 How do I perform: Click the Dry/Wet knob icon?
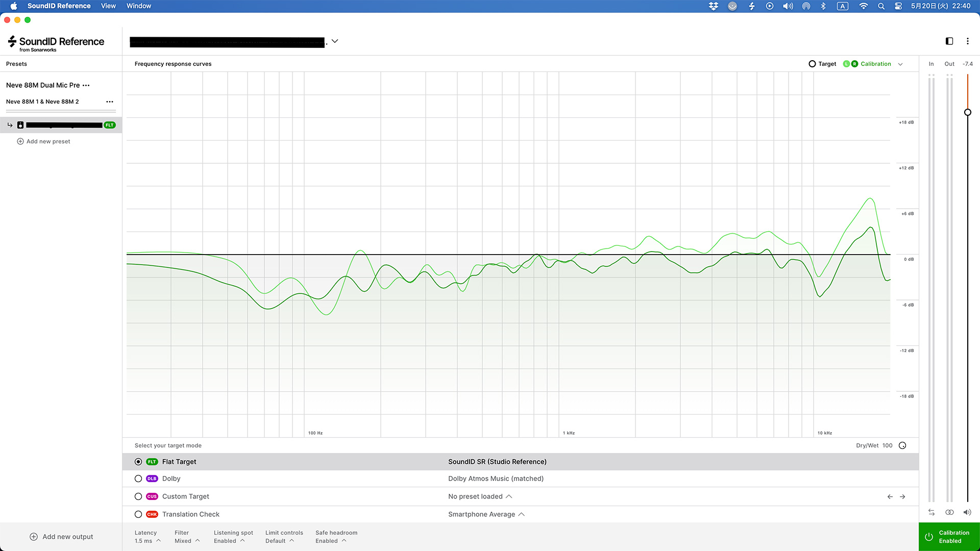902,445
